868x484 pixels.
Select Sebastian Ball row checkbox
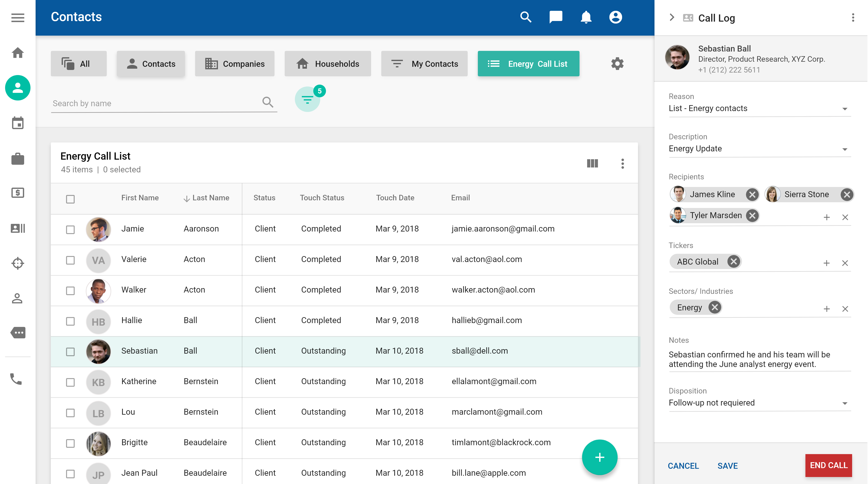pos(70,352)
